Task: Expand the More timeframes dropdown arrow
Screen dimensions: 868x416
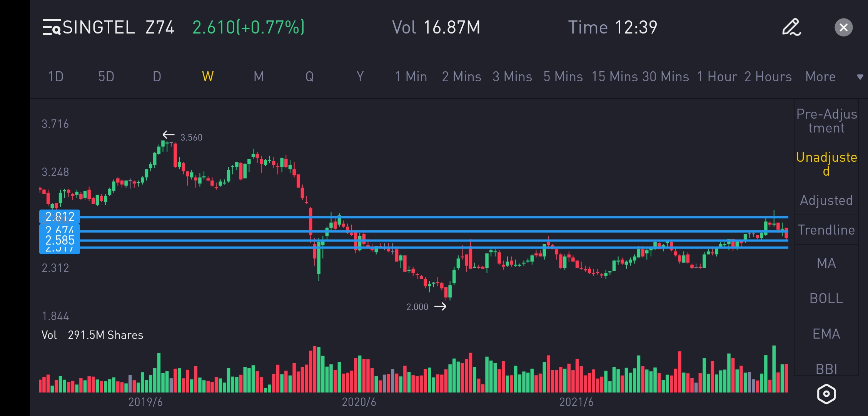Action: coord(860,77)
